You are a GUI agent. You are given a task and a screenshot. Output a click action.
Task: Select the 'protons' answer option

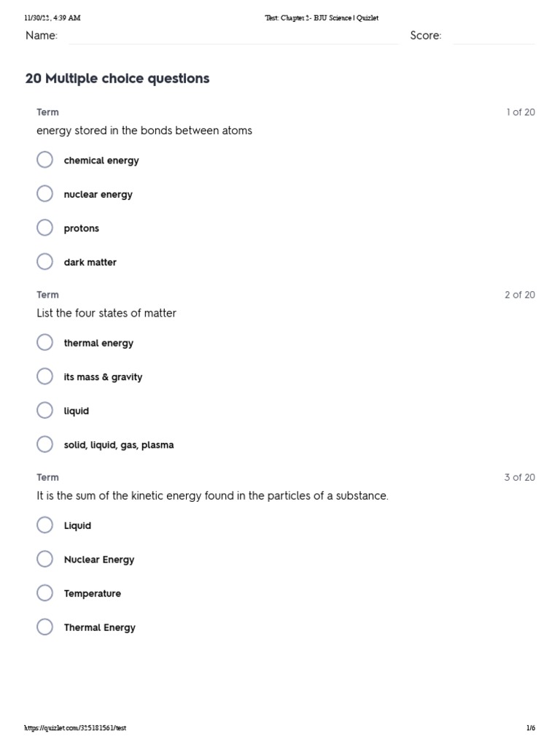pos(45,228)
